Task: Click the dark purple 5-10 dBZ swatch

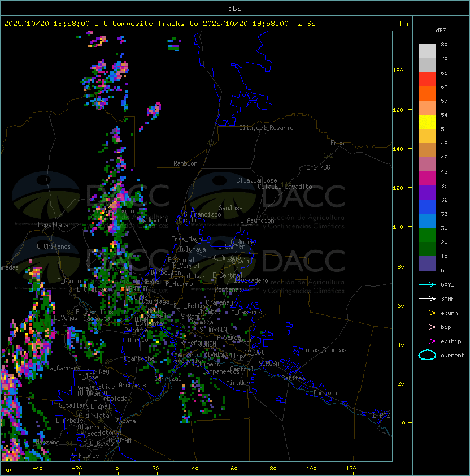Action: tap(427, 263)
